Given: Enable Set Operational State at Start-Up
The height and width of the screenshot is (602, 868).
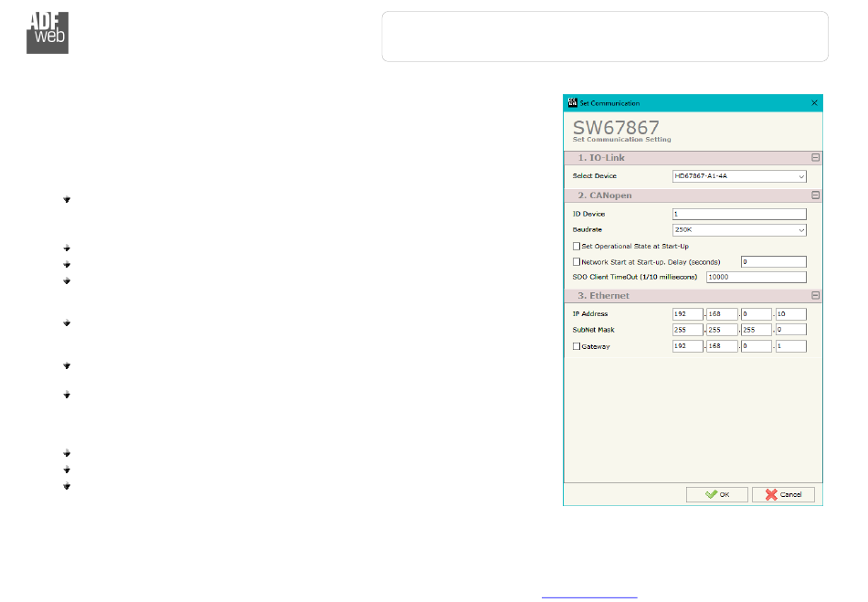Looking at the screenshot, I should [577, 247].
